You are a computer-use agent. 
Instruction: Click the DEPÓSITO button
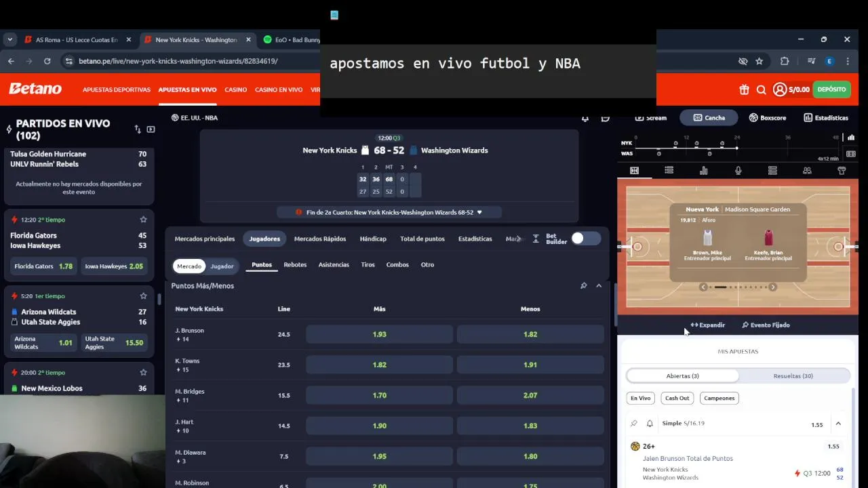[831, 89]
